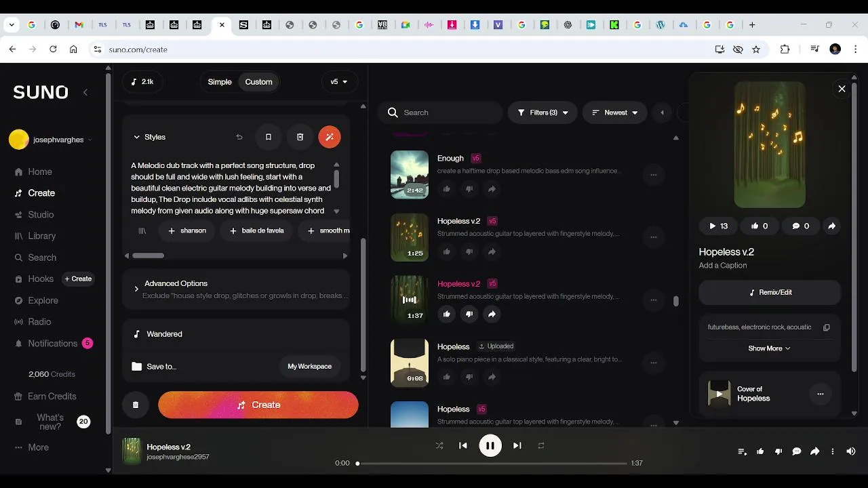Dislike the playing Hopeless v.2 track in list
868x488 pixels.
pyautogui.click(x=469, y=314)
